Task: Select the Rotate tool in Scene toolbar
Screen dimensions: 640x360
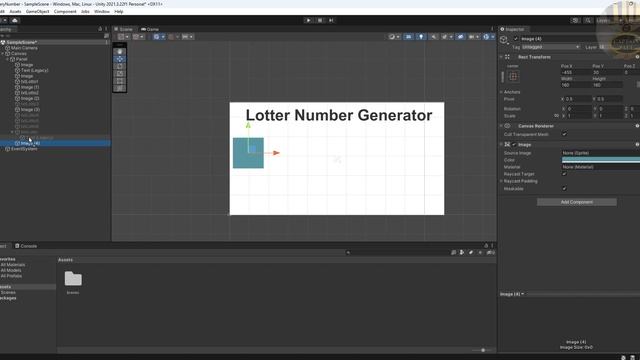Action: [x=120, y=67]
